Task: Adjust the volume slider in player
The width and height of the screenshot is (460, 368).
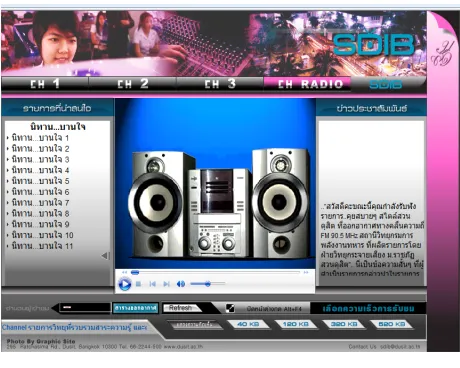Action: [x=207, y=284]
